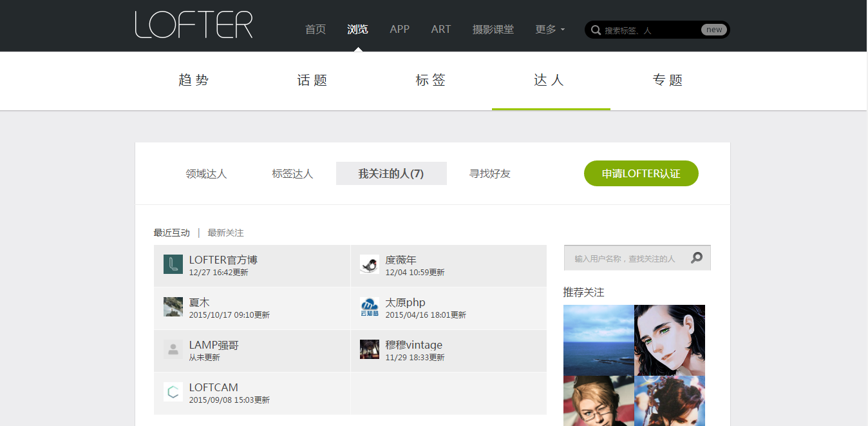Open 夏木 blog name link
Image resolution: width=868 pixels, height=426 pixels.
[x=200, y=302]
